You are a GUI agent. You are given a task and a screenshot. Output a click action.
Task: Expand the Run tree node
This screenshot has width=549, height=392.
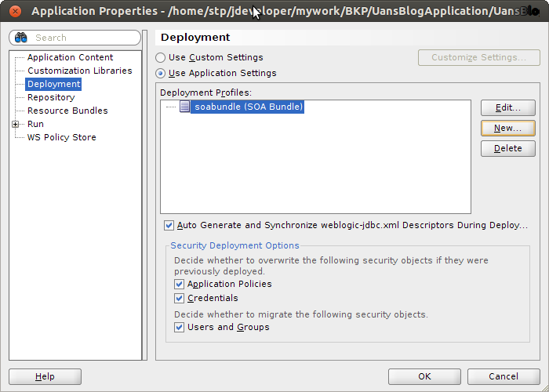click(16, 124)
